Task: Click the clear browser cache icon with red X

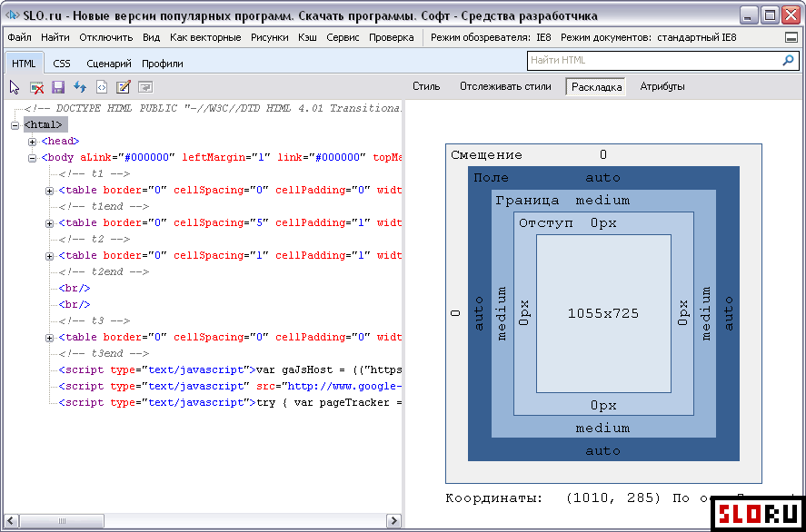Action: click(36, 87)
